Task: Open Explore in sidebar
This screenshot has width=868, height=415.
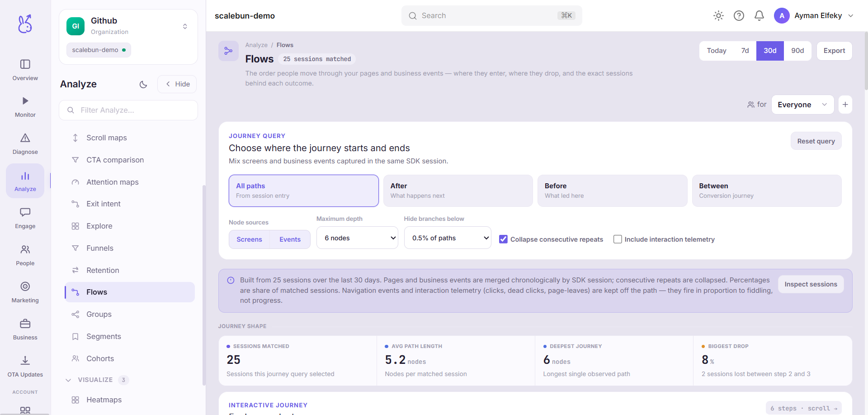Action: click(x=130, y=226)
